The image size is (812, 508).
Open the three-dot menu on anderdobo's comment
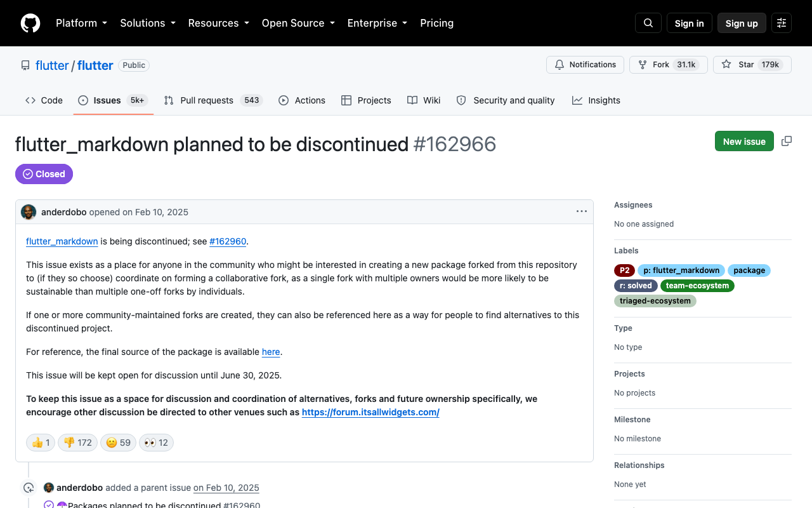click(582, 211)
